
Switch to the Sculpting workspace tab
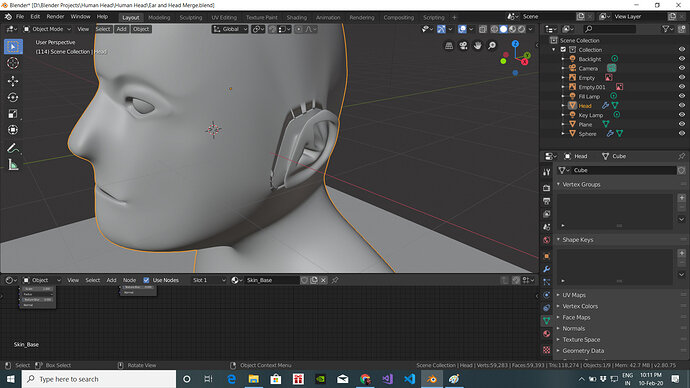click(191, 18)
